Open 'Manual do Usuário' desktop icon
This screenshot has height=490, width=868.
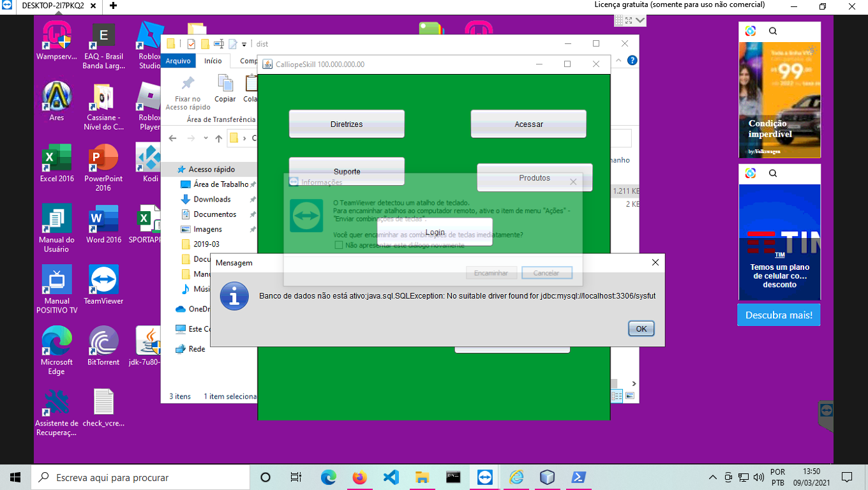click(x=57, y=228)
